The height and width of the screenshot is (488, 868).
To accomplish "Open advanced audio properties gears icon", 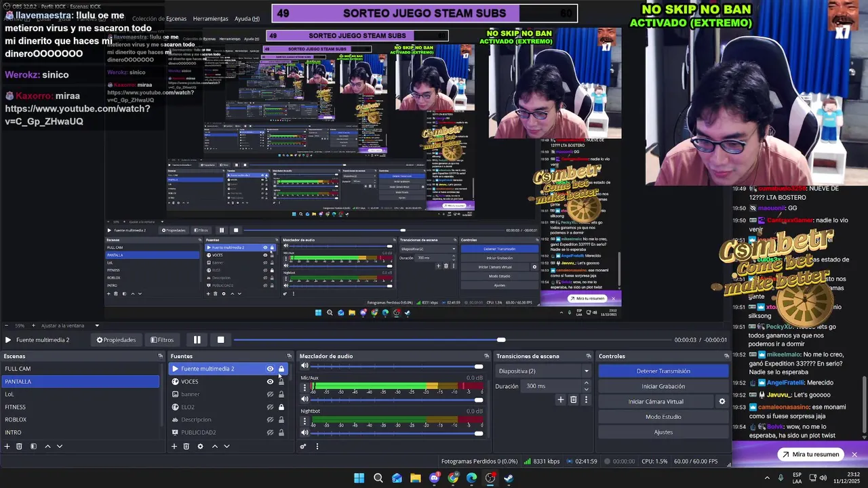I will coord(303,446).
